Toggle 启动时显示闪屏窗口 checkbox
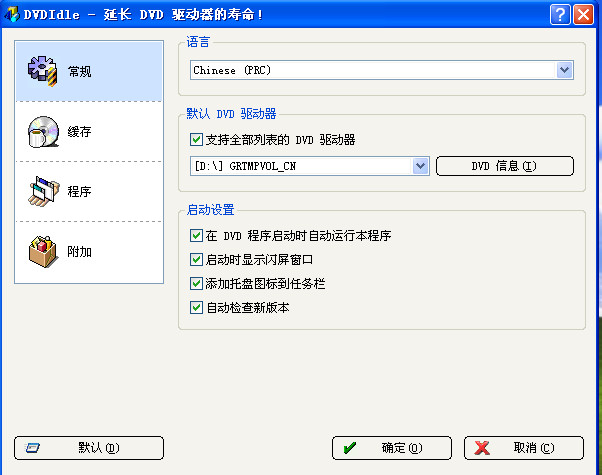 point(196,260)
